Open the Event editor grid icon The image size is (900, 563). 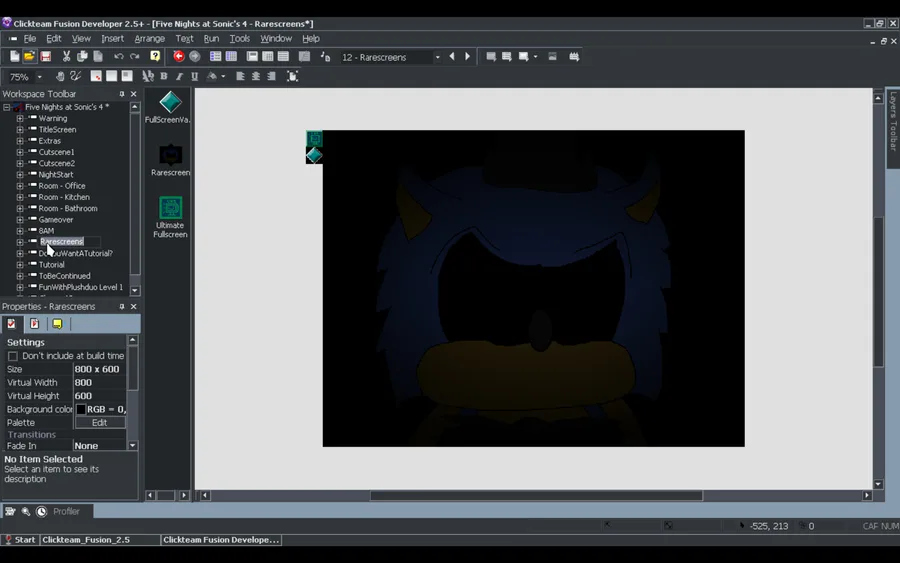[x=267, y=56]
